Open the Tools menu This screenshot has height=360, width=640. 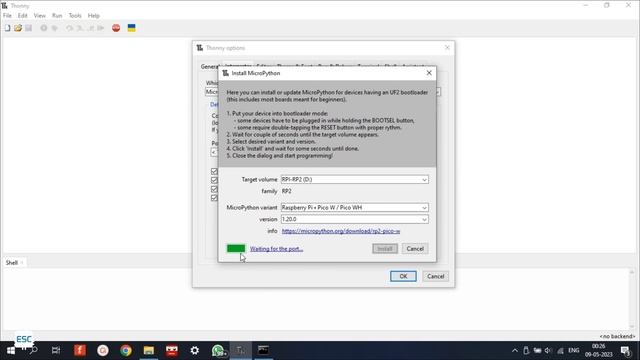75,16
